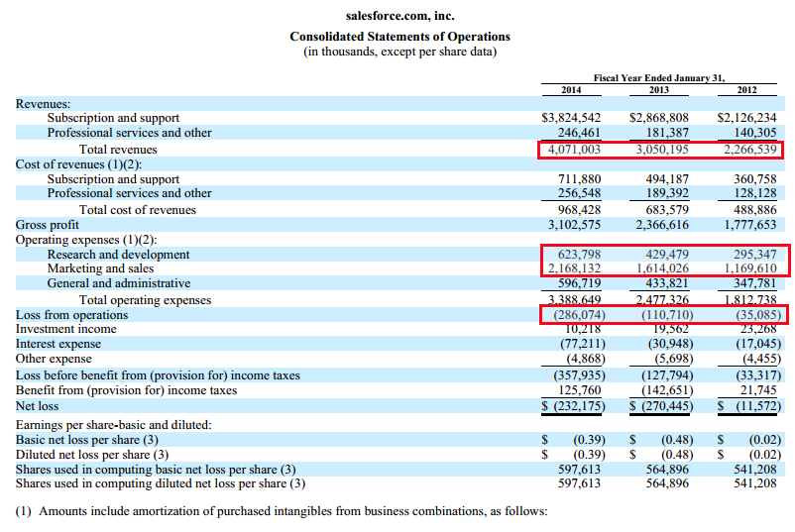Select gross profit 1,777,653
Screen dimensions: 795x532
tap(749, 225)
